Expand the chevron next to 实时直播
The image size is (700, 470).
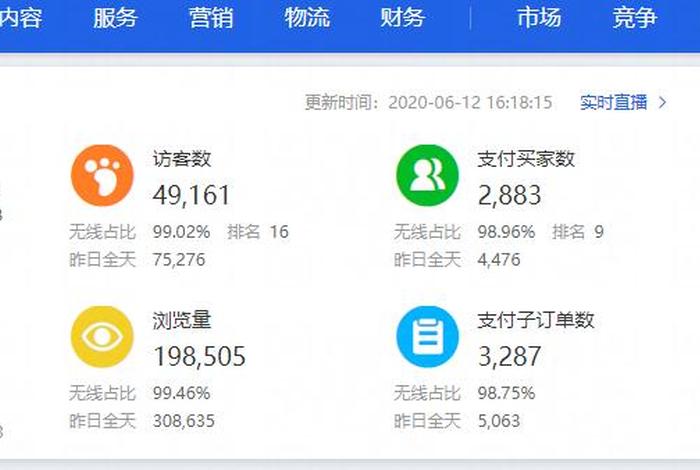coord(663,103)
